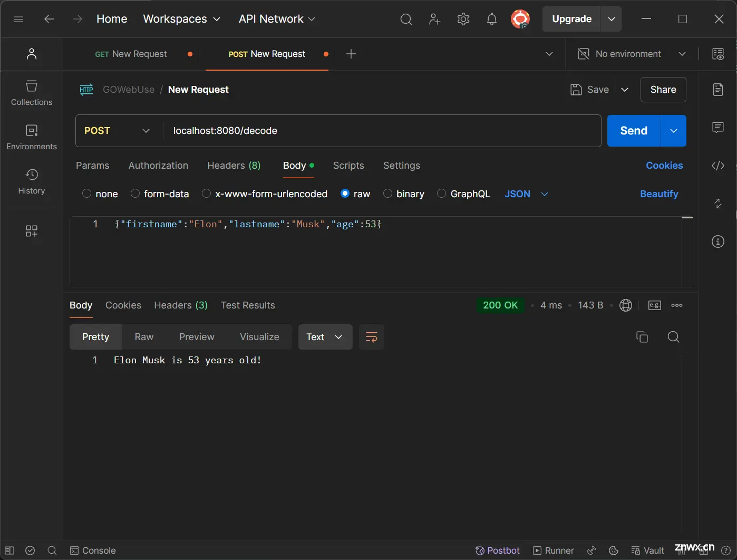737x560 pixels.
Task: Open the Environments sidebar panel
Action: point(32,138)
